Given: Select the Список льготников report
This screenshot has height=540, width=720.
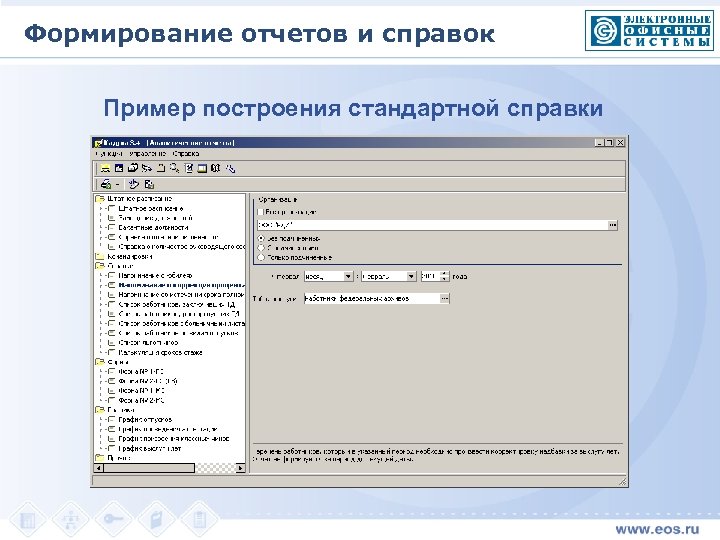Looking at the screenshot, I should [148, 343].
